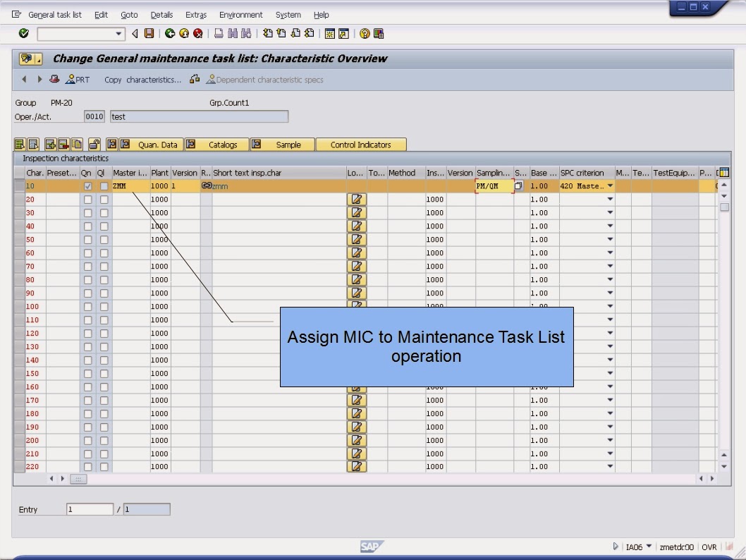Select the Back navigation icon
Viewport: 746px width, 560px height.
pos(169,33)
